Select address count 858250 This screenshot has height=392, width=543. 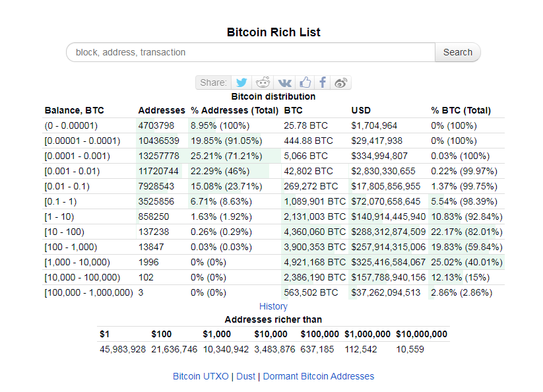154,217
